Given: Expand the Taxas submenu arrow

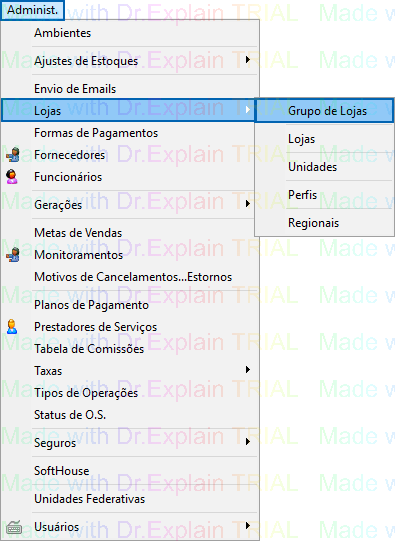Looking at the screenshot, I should (248, 370).
